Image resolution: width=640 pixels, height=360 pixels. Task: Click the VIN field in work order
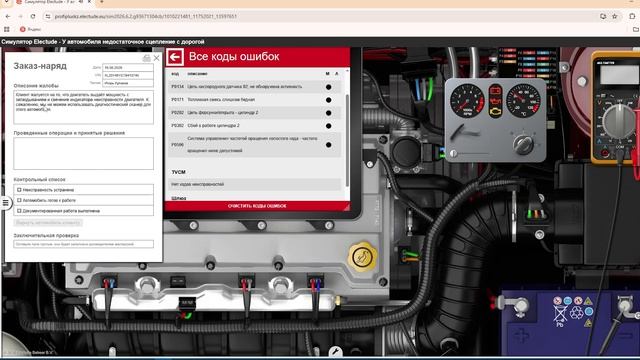click(x=128, y=76)
